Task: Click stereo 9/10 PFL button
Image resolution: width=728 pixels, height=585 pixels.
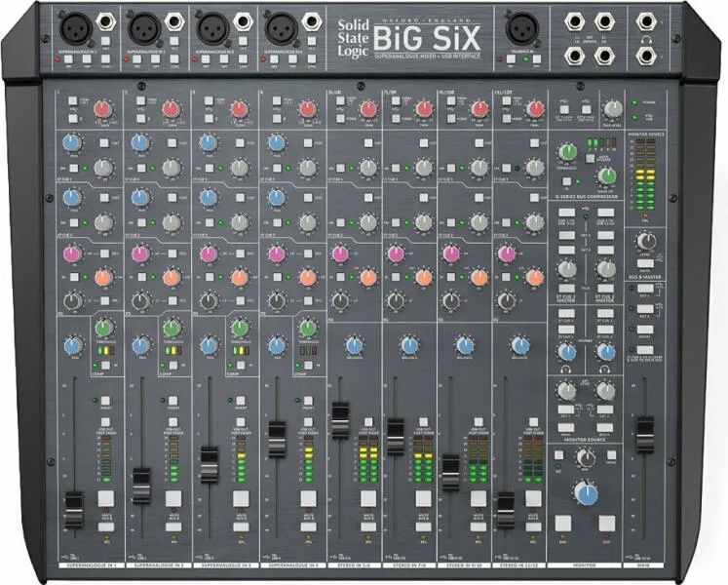Action: [x=479, y=526]
